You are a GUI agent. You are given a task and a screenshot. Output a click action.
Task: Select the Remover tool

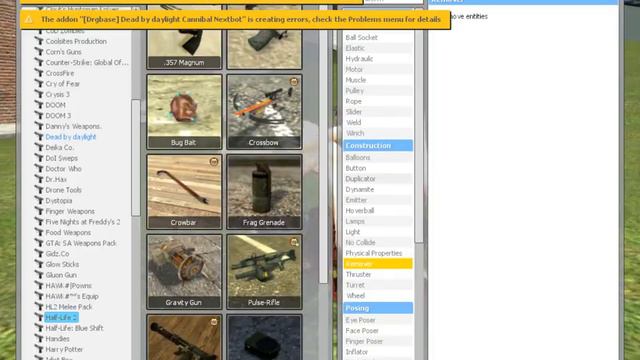pyautogui.click(x=378, y=264)
